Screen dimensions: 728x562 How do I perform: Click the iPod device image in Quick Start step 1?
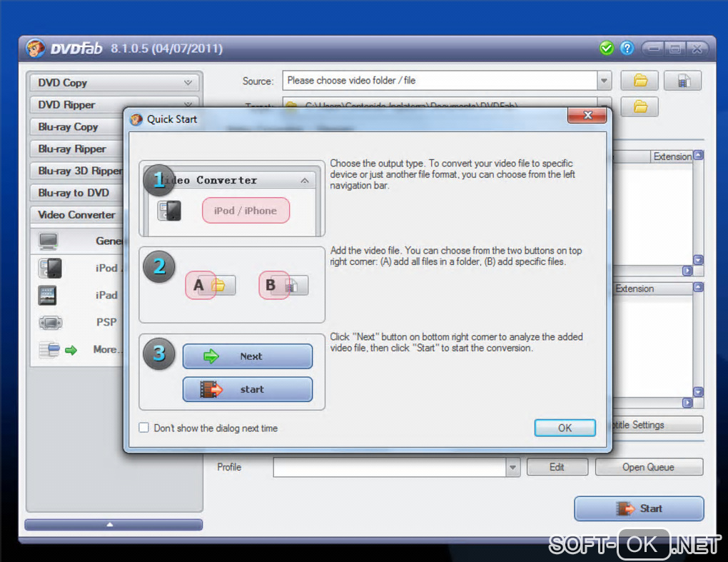pos(169,211)
